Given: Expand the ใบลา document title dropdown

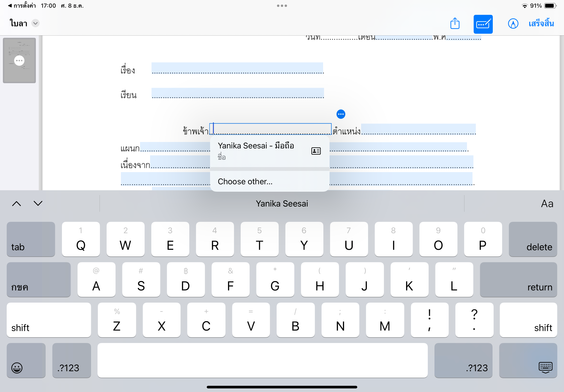Looking at the screenshot, I should pos(36,23).
